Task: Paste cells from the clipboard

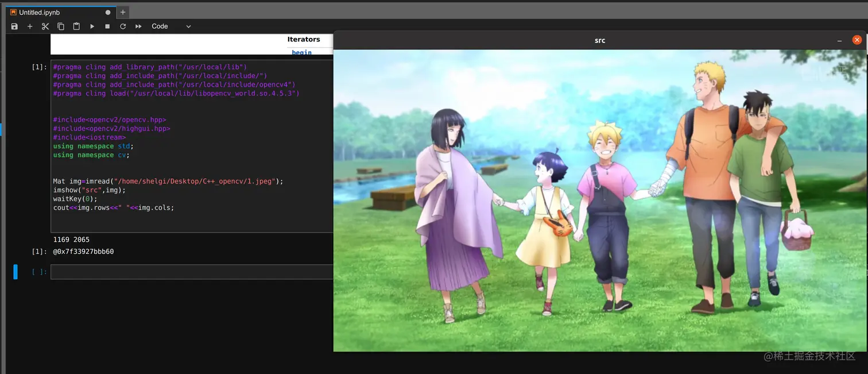Action: click(76, 26)
